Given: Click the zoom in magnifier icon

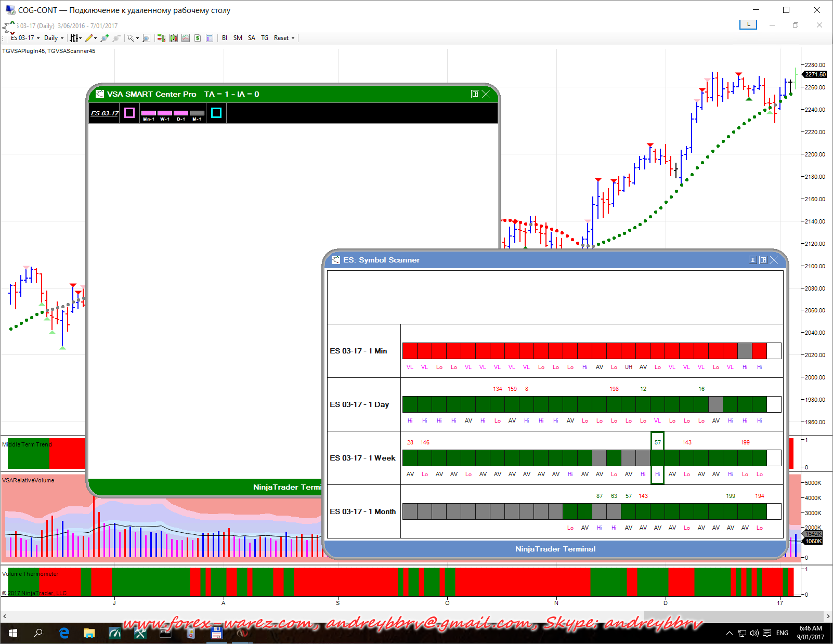Looking at the screenshot, I should [105, 38].
